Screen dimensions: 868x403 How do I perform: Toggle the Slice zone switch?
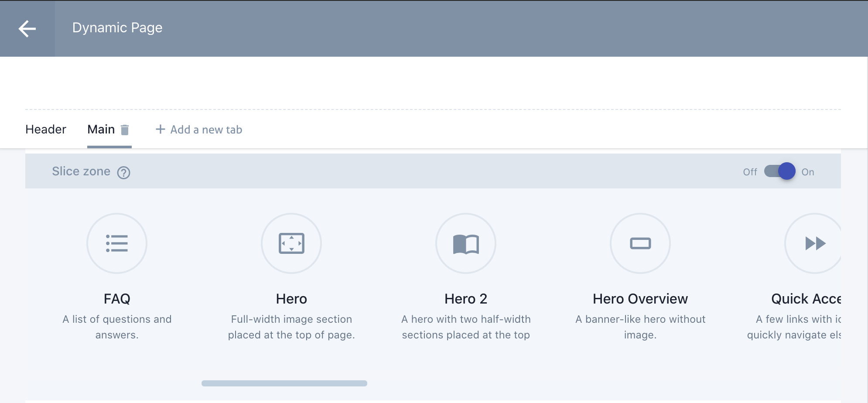pyautogui.click(x=779, y=171)
